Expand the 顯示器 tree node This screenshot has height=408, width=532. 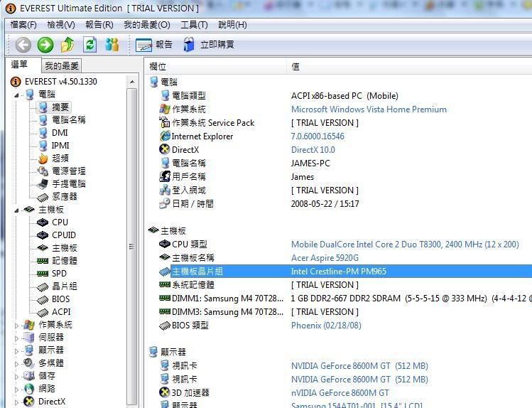click(17, 350)
